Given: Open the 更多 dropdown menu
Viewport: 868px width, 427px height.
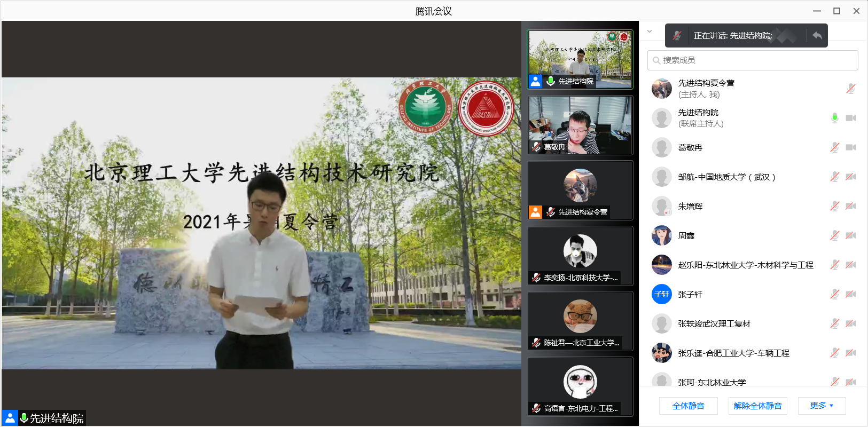Looking at the screenshot, I should 822,406.
